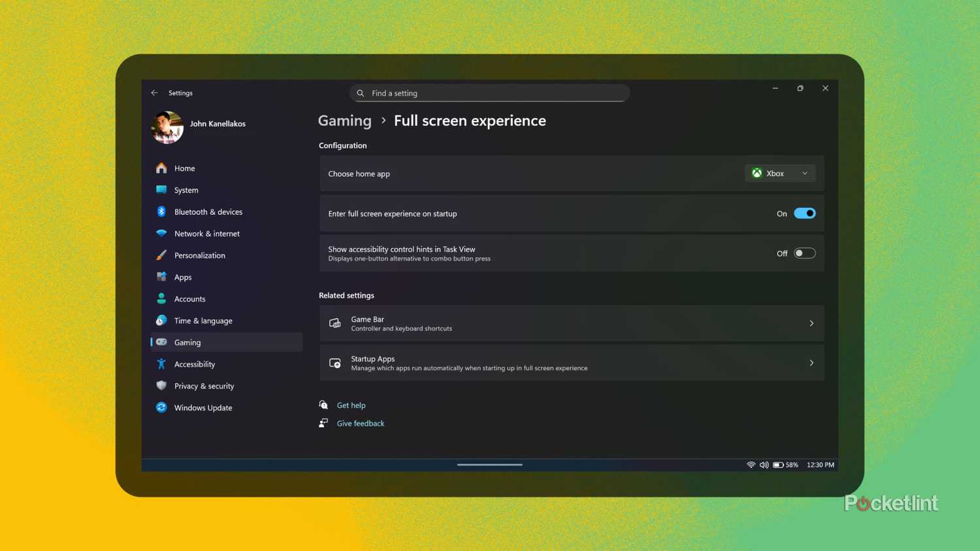Click the Get help link
Screen dimensions: 980x551
coord(351,405)
